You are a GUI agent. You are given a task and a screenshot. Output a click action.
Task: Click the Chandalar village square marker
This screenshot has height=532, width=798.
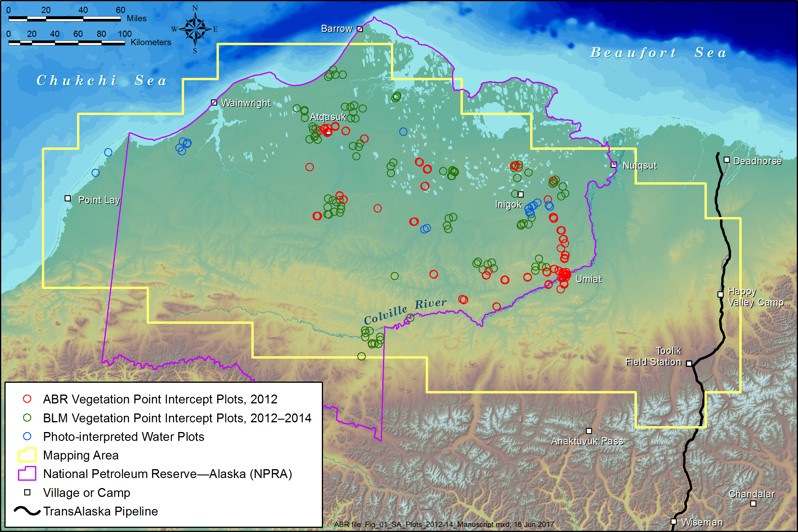coord(753,503)
